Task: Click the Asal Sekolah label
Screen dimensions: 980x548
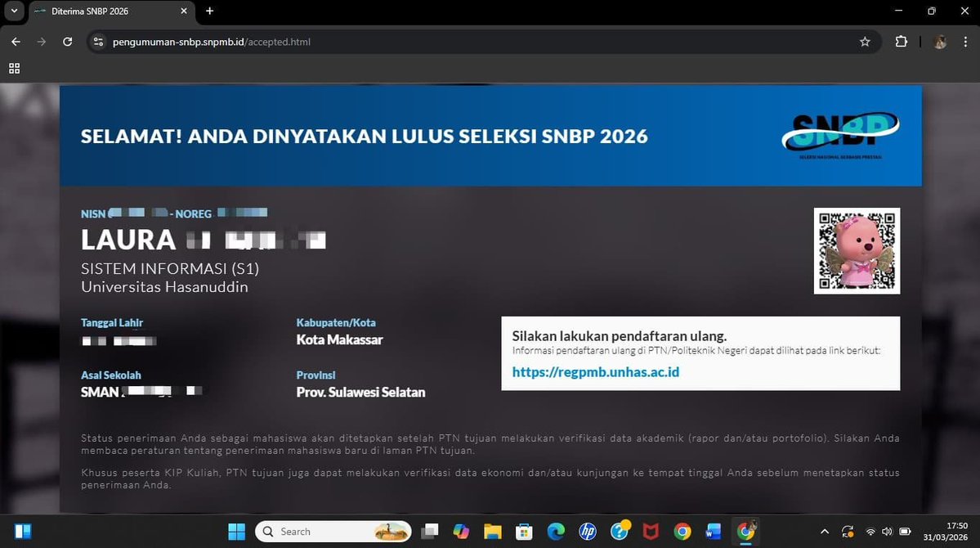Action: click(110, 375)
